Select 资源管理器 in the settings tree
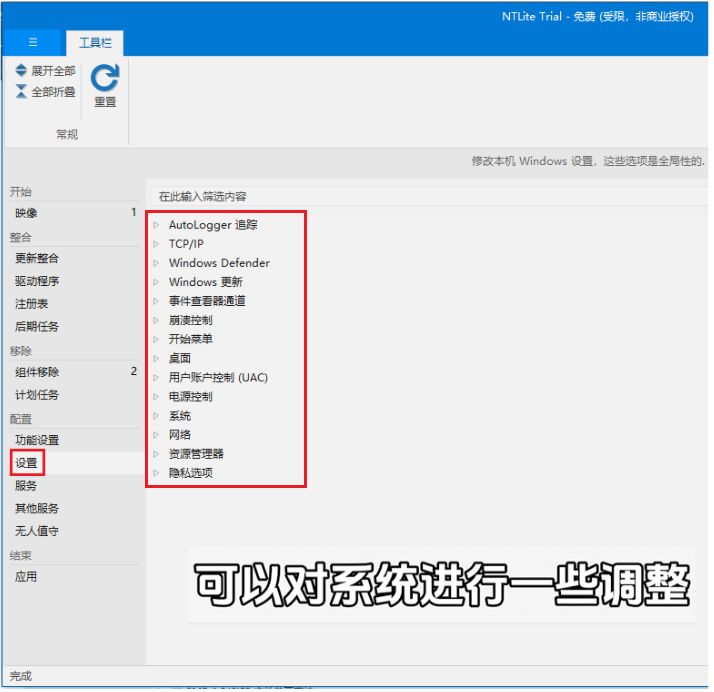Image resolution: width=714 pixels, height=692 pixels. coord(196,454)
